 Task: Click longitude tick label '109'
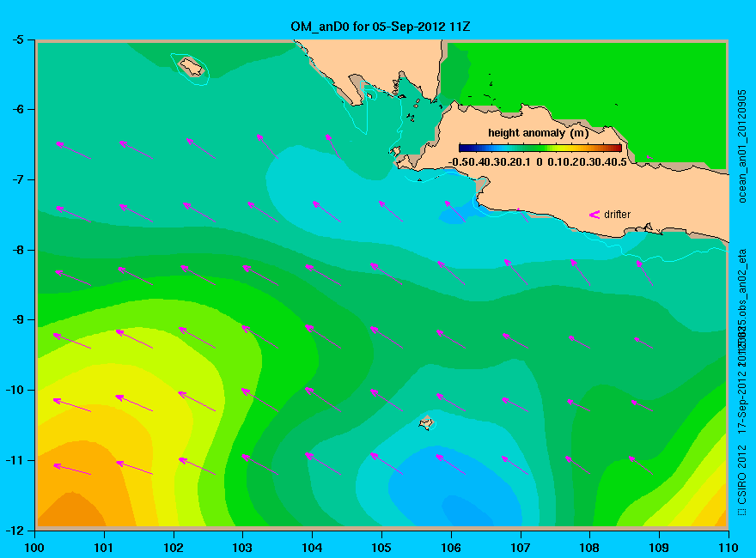(x=659, y=548)
